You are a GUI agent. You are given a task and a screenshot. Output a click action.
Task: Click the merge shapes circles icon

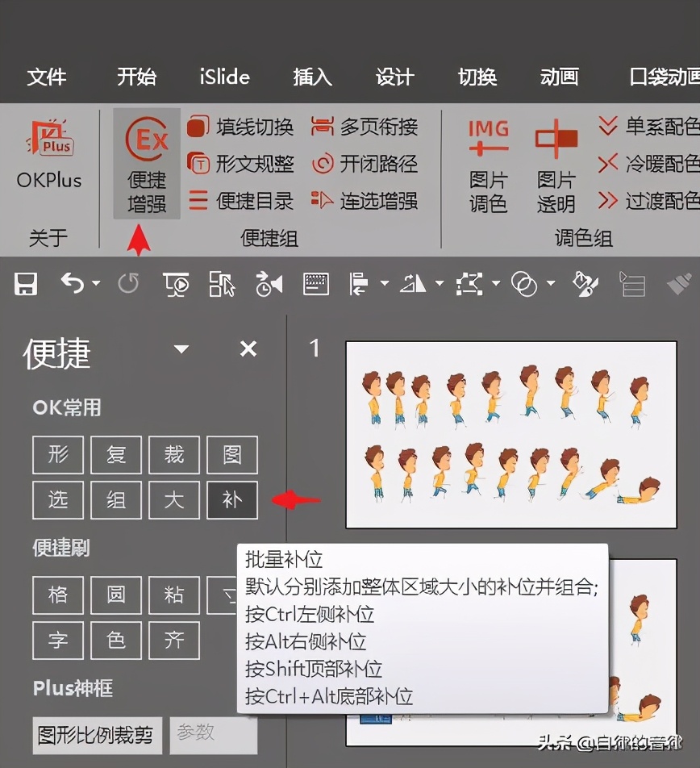(x=523, y=284)
